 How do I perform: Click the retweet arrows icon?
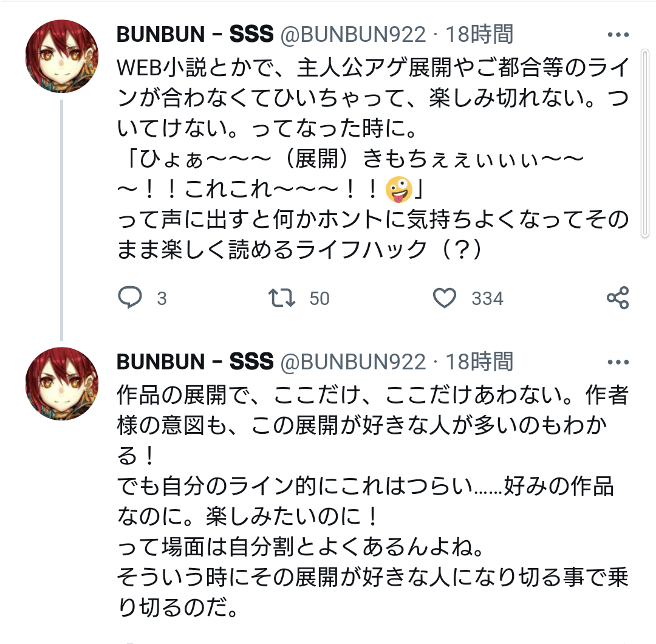tap(282, 298)
